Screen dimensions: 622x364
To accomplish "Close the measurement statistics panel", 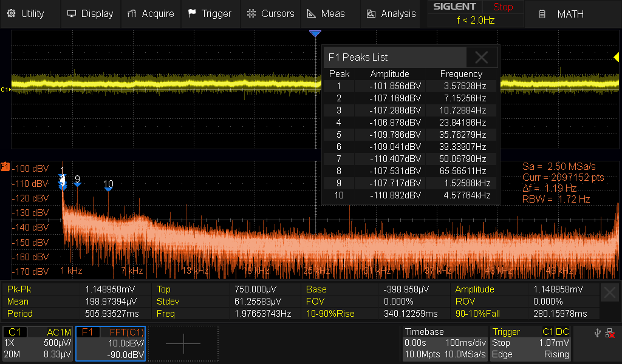I will [x=610, y=293].
